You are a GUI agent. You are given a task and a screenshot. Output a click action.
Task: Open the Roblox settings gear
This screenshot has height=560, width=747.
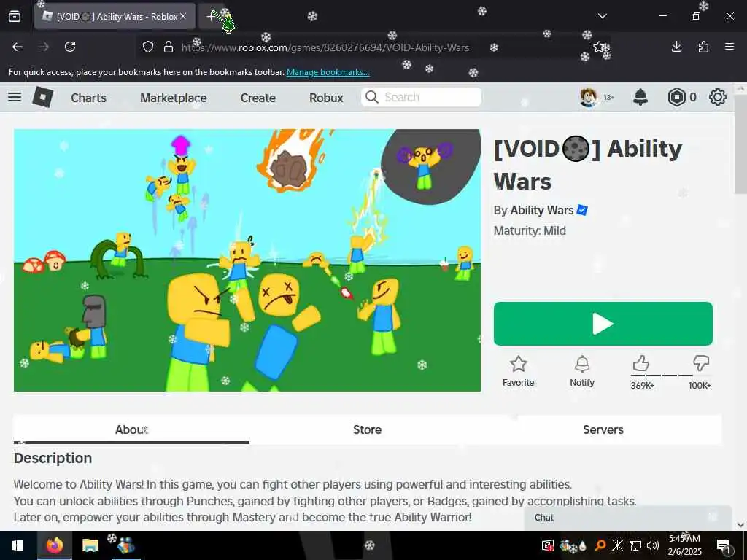[x=718, y=97]
